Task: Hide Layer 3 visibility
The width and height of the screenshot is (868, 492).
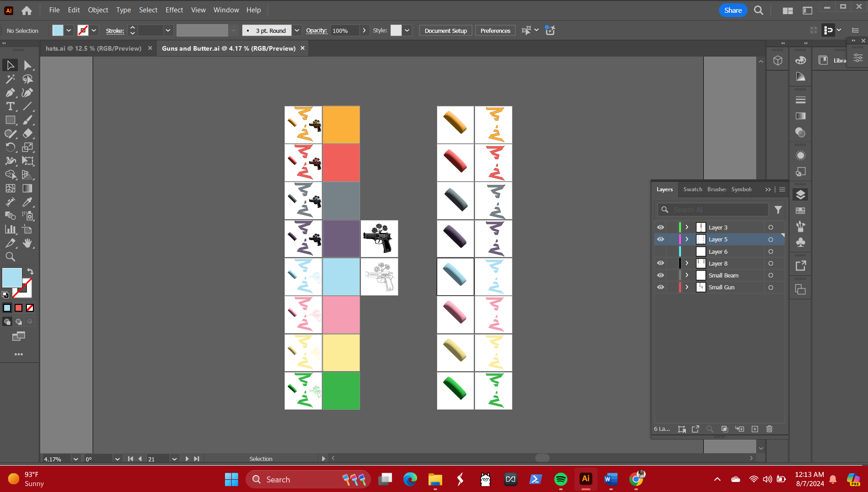Action: (660, 227)
